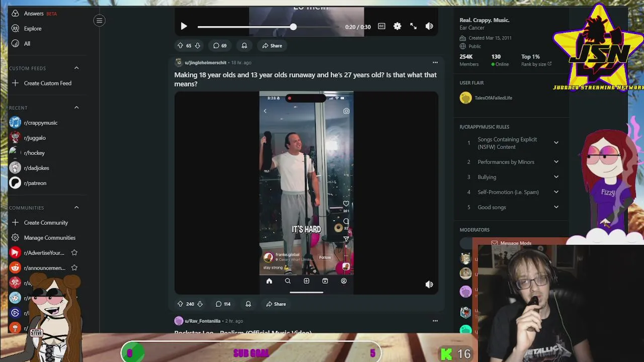Enter fullscreen on top video
The image size is (644, 362).
point(413,26)
